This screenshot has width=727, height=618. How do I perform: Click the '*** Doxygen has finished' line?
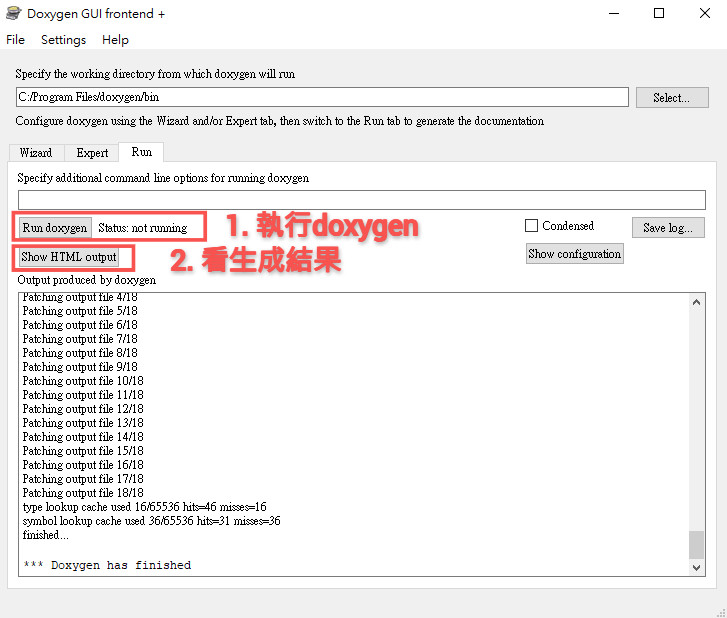tap(107, 565)
